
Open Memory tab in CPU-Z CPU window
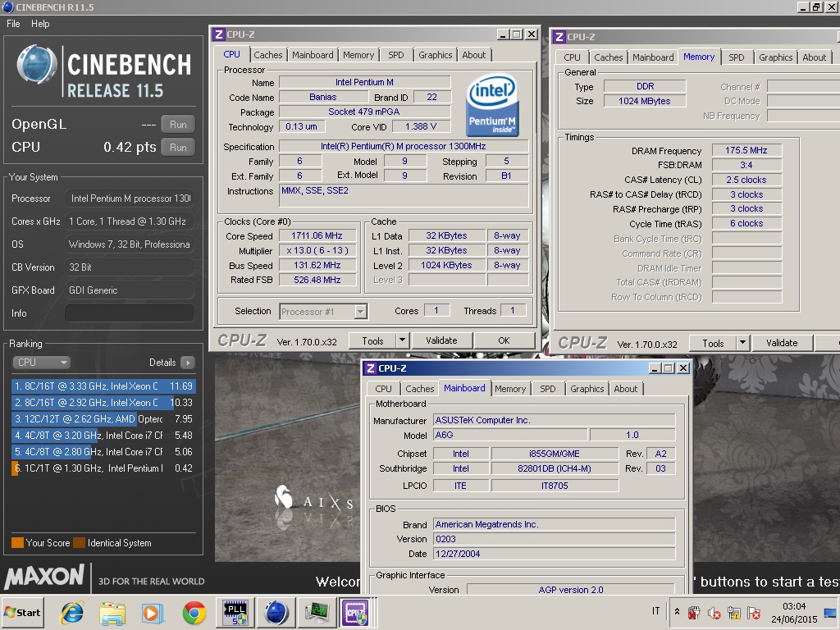pos(358,55)
